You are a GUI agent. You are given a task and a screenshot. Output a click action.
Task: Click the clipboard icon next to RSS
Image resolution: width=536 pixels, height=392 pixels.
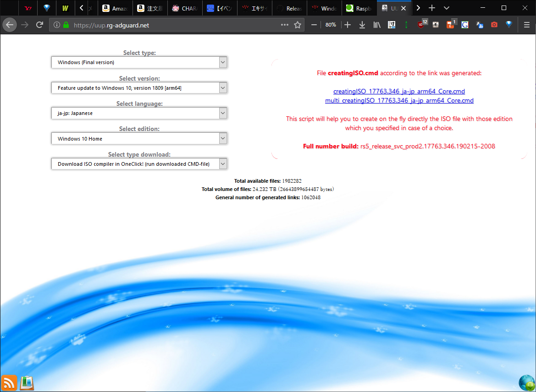tap(27, 382)
